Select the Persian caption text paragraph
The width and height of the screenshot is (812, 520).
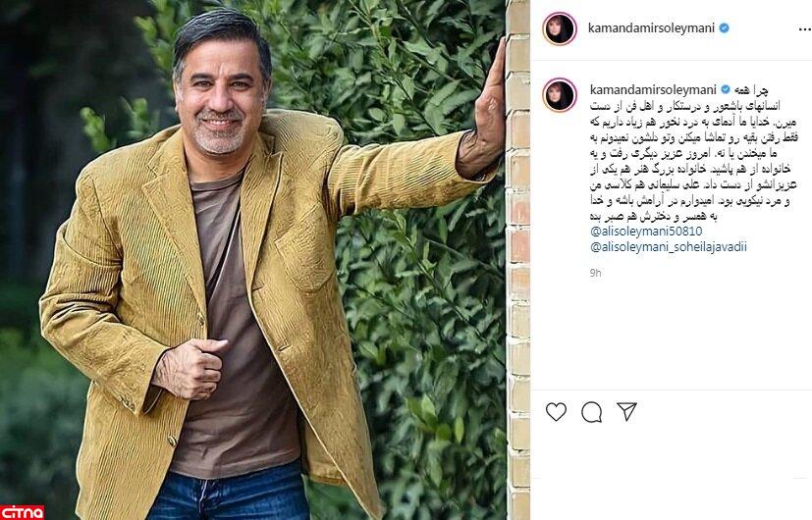tap(694, 154)
